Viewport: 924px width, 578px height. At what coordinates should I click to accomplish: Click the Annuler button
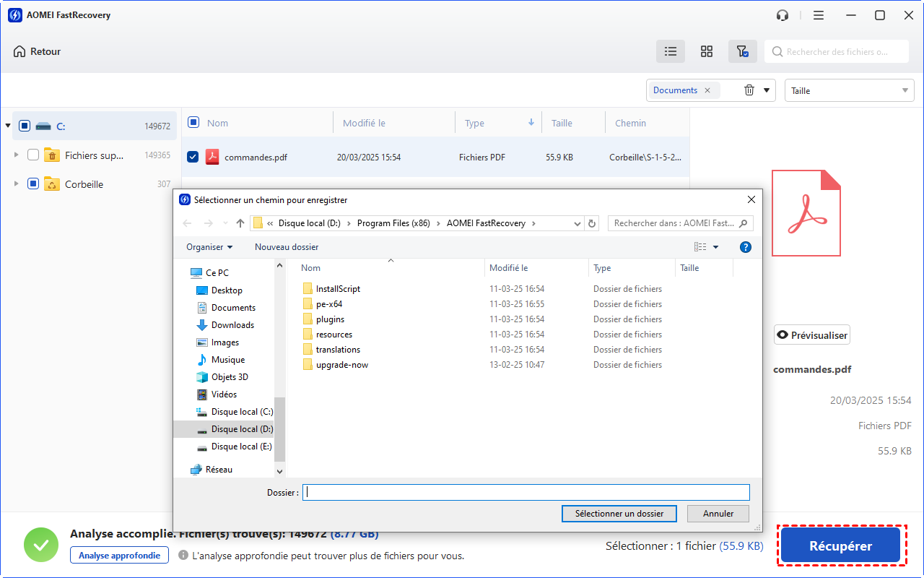[x=718, y=514]
